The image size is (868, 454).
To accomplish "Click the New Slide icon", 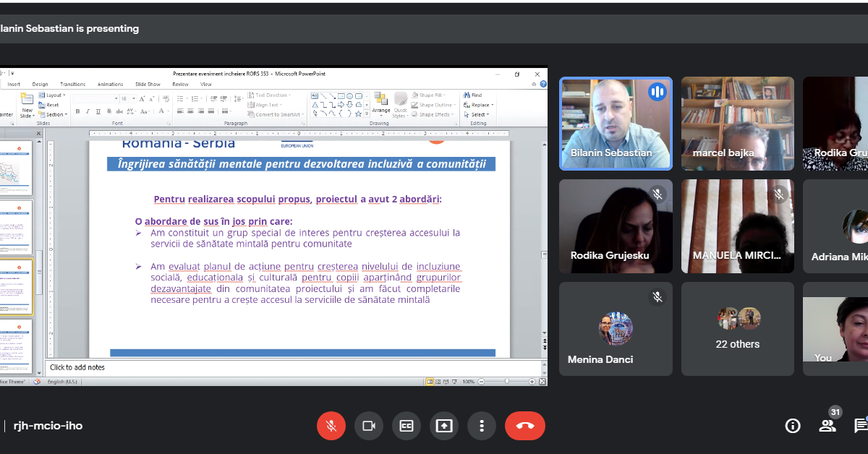I will coord(27,104).
